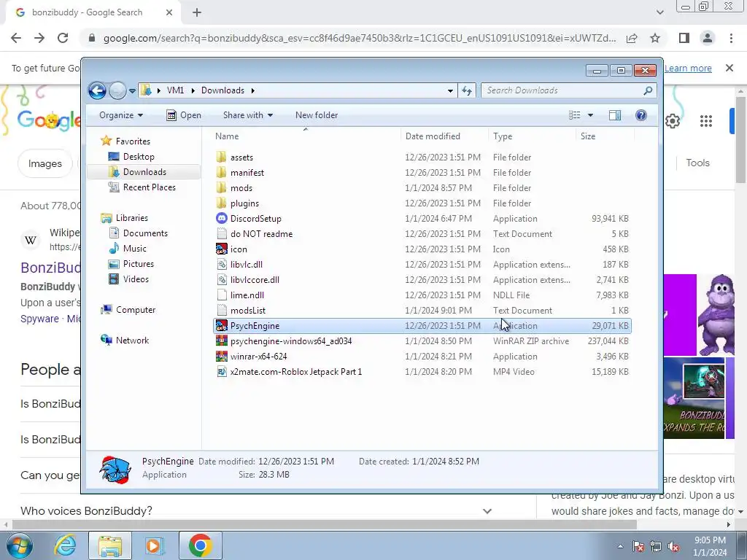The height and width of the screenshot is (560, 747).
Task: Sort by Type column header
Action: point(532,136)
